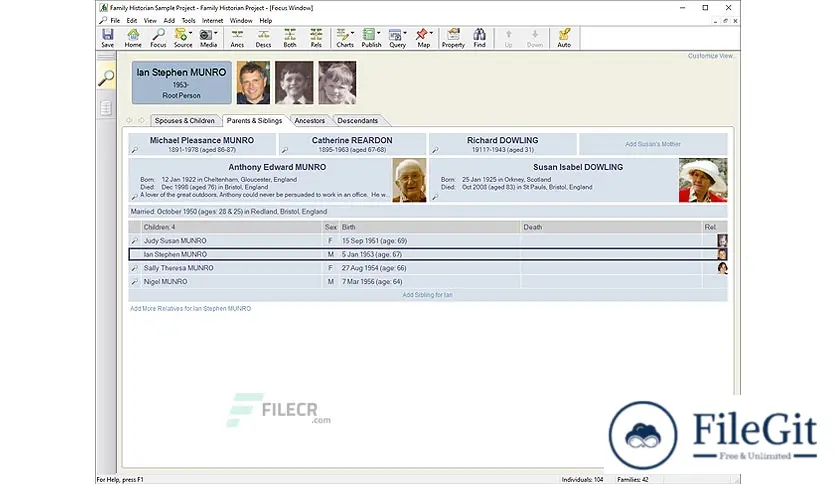Screen dimensions: 836x484
Task: Select Sally Theresa MUNRO row
Action: point(179,268)
